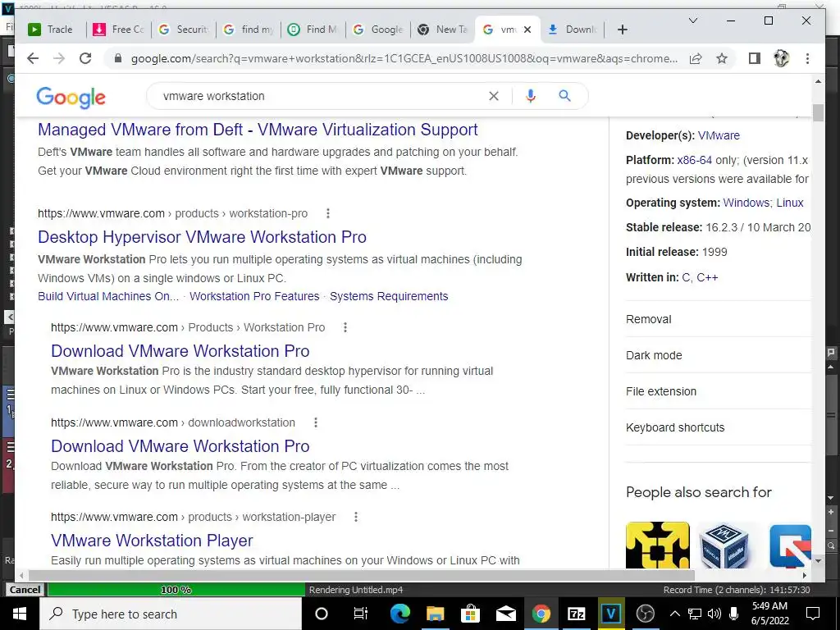840x630 pixels.
Task: Open volume control in system tray
Action: pyautogui.click(x=714, y=614)
